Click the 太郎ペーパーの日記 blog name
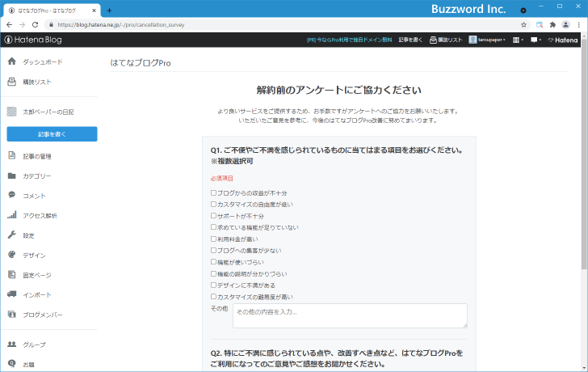Screen dimensions: 588x372 tap(48, 112)
